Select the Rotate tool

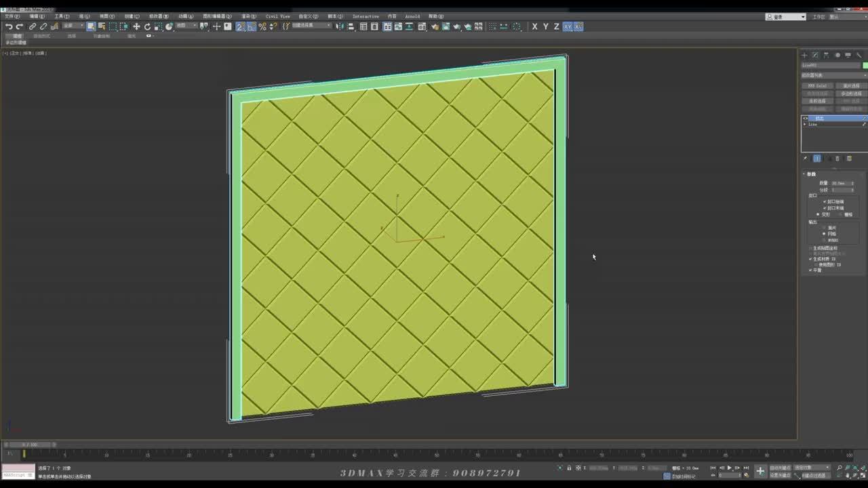pyautogui.click(x=147, y=26)
